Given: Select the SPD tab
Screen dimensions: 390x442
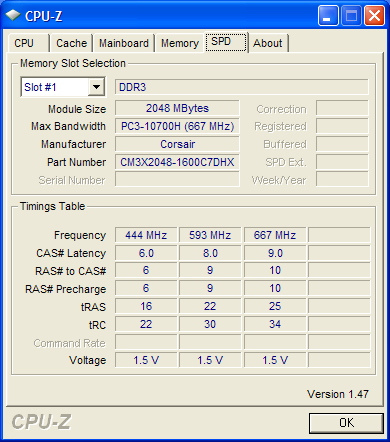Looking at the screenshot, I should (x=226, y=42).
